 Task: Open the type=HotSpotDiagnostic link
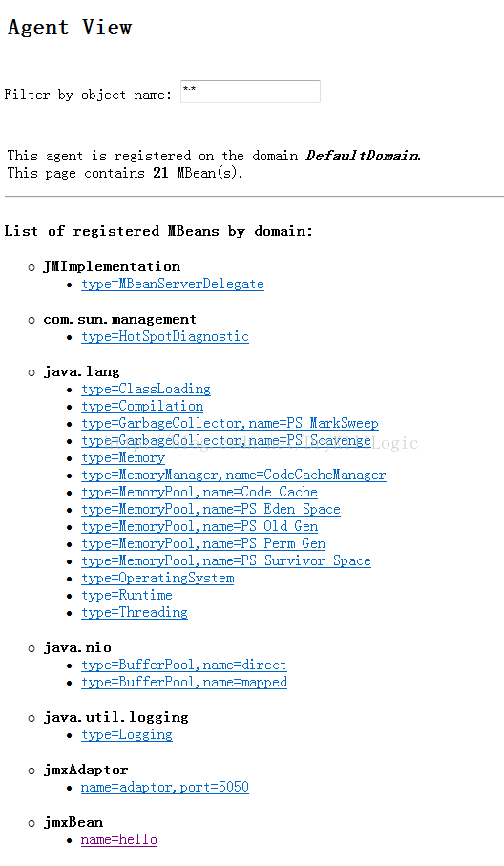coord(165,336)
